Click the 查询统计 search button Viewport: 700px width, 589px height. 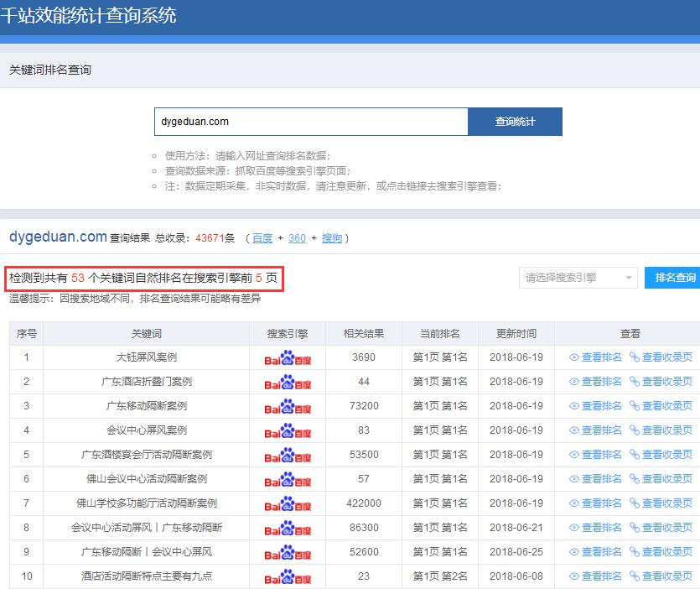(515, 122)
